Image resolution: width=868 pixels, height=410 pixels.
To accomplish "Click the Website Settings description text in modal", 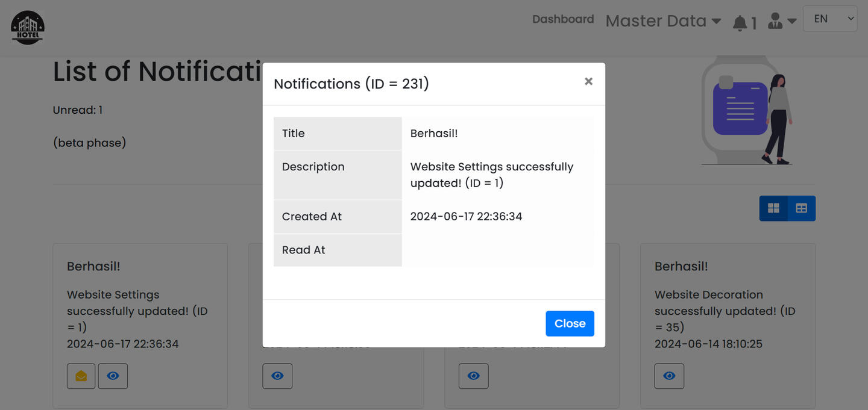I will pyautogui.click(x=491, y=175).
